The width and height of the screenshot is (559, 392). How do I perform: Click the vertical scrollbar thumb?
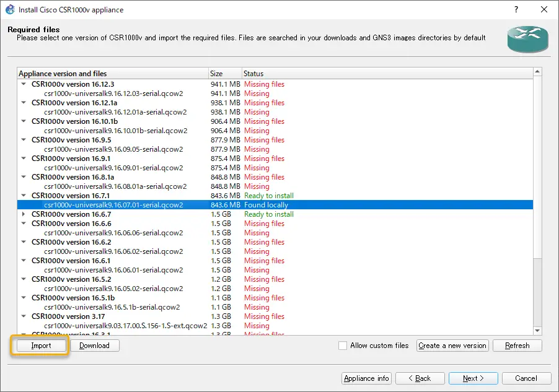point(537,167)
